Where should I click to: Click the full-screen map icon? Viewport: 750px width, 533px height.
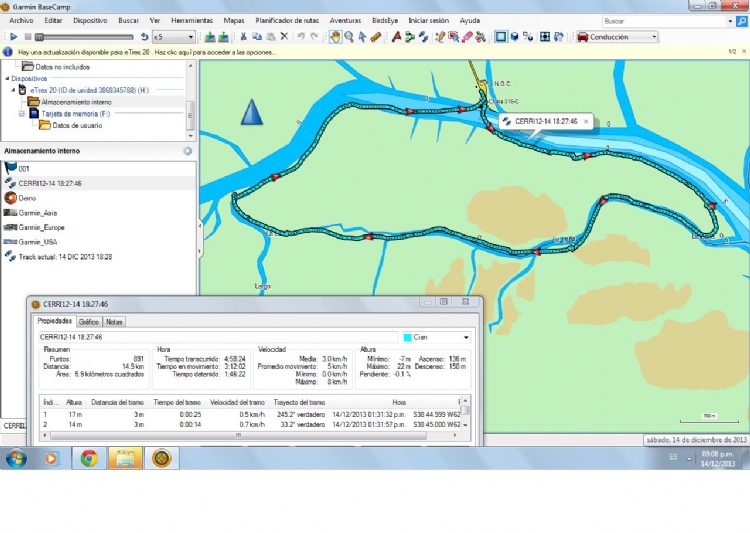545,37
